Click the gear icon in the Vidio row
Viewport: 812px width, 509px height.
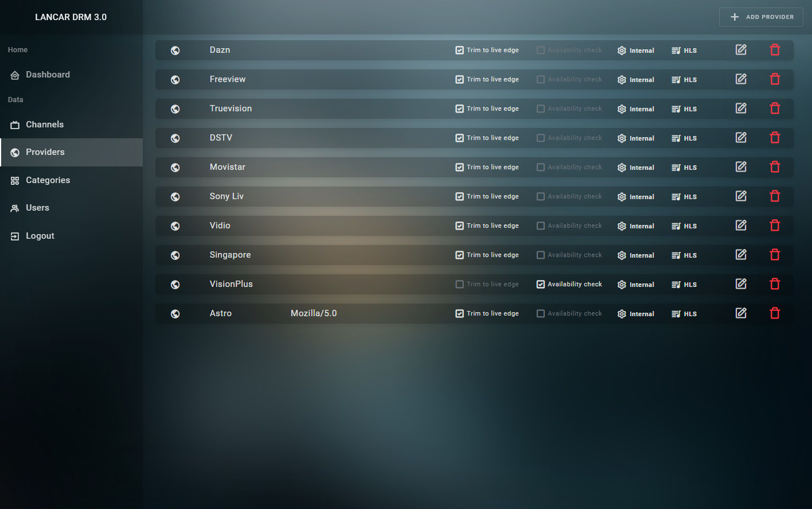click(x=622, y=226)
